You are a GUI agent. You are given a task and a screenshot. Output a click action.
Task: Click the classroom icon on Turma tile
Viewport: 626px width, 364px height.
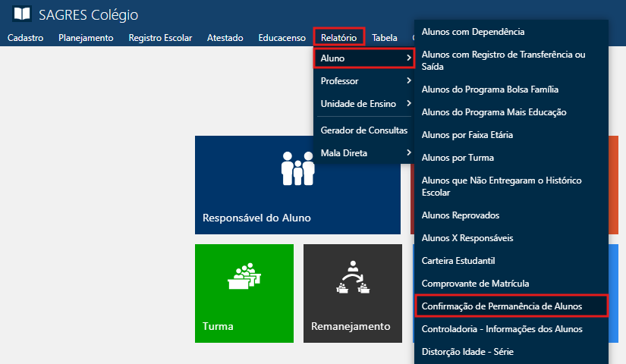pos(244,278)
